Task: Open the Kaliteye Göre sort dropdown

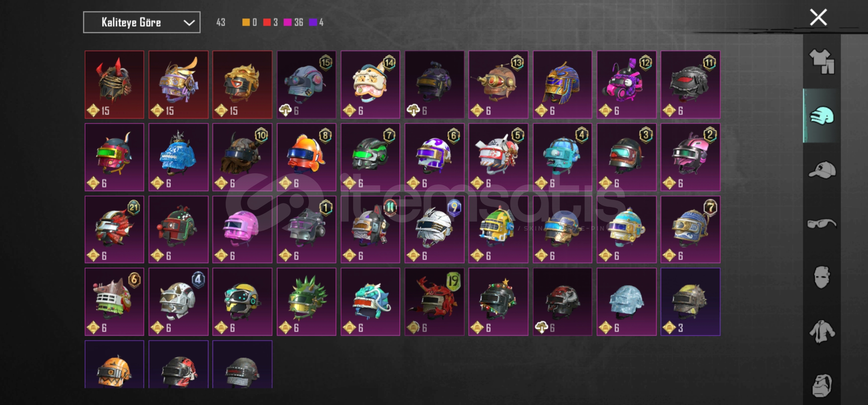Action: 142,22
